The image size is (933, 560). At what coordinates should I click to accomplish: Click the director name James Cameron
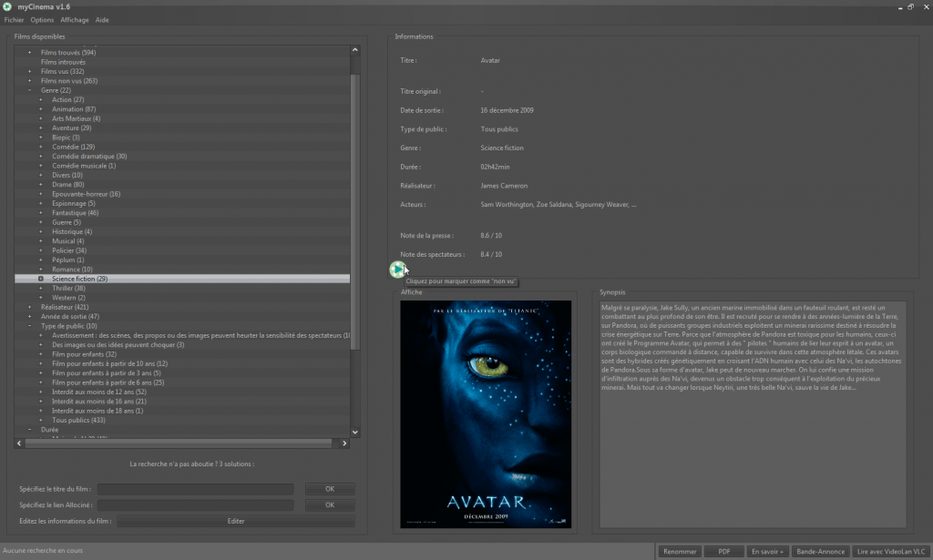[x=504, y=186]
